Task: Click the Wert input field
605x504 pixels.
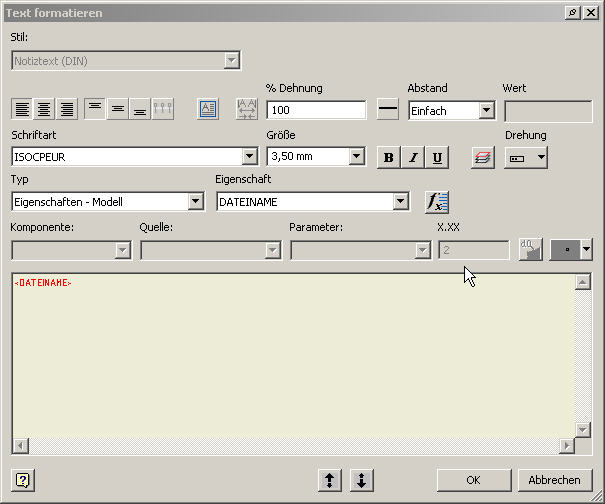Action: pyautogui.click(x=548, y=111)
